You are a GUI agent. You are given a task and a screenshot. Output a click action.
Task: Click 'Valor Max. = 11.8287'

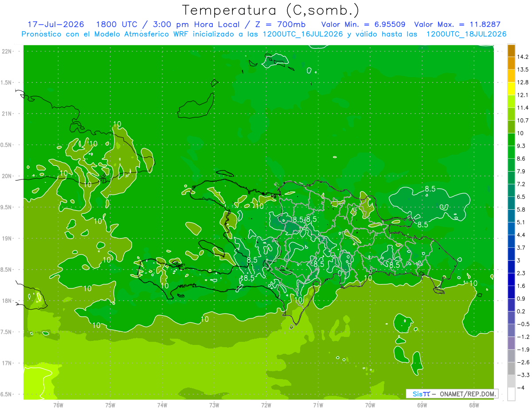(x=457, y=24)
